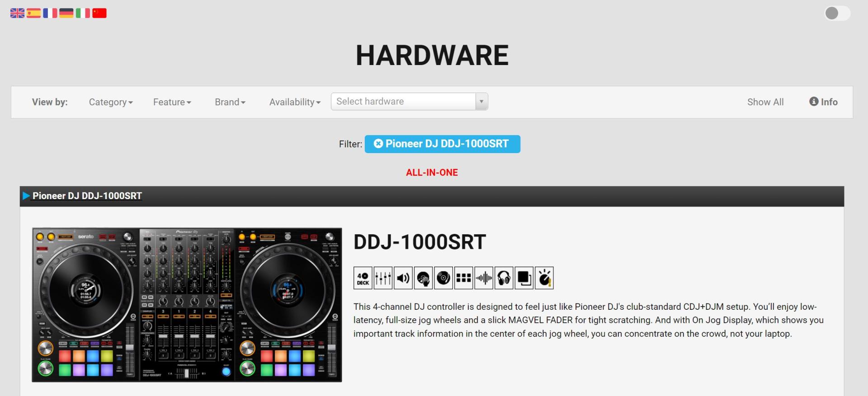Expand the Select hardware combo box arrow
Image resolution: width=868 pixels, height=396 pixels.
point(481,102)
